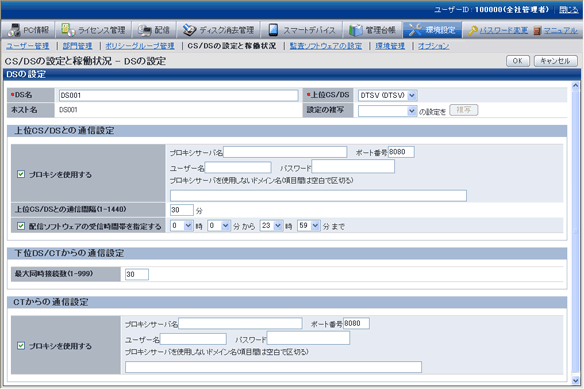The image size is (584, 389).
Task: Click the vertical scrollbar down arrow
Action: (575, 380)
